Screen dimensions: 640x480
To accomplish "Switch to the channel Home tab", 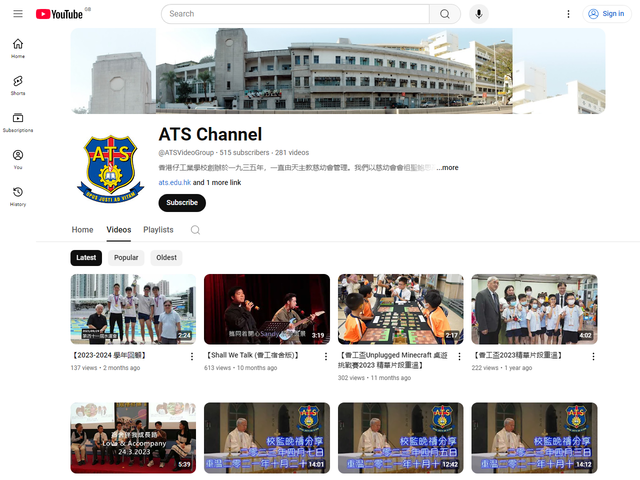I will 82,230.
